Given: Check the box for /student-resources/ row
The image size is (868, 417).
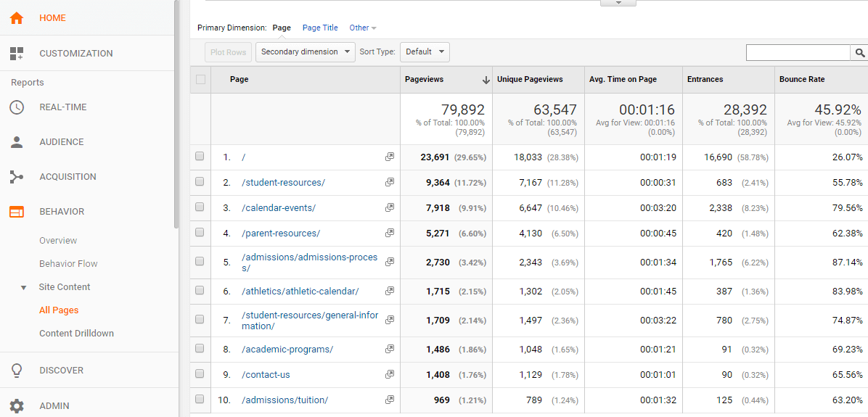Looking at the screenshot, I should (x=200, y=181).
